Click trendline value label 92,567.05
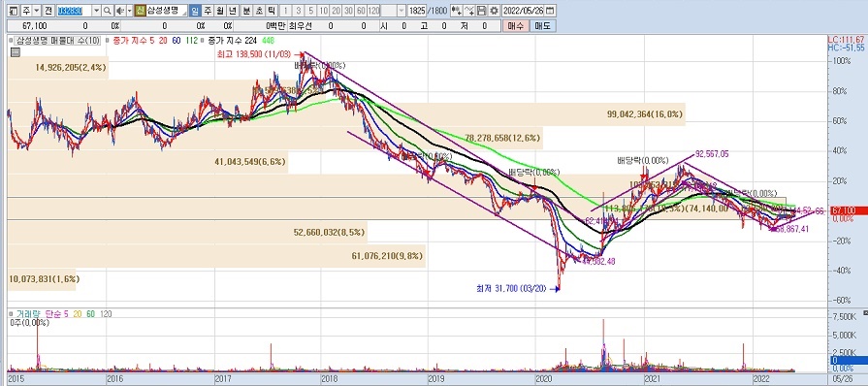 (x=712, y=154)
